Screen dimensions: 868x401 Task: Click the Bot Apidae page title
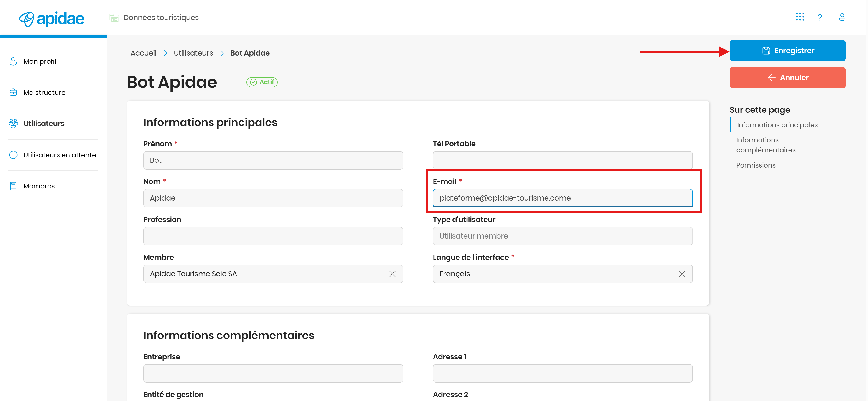coord(172,82)
